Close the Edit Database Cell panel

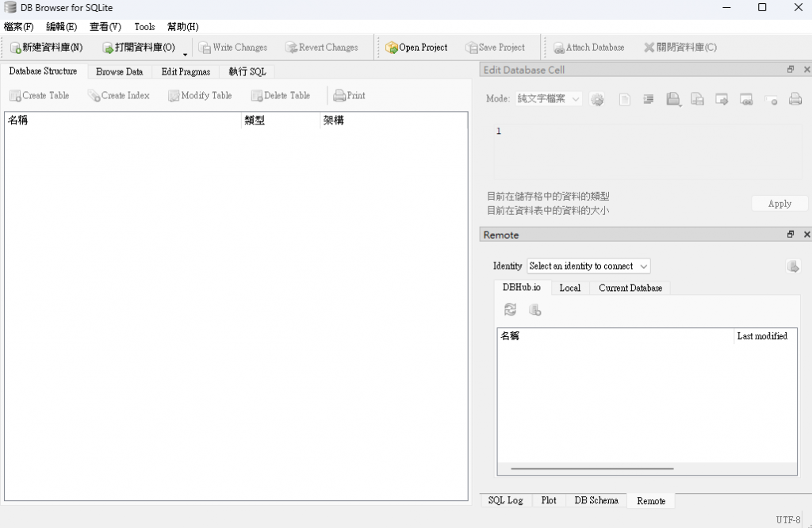click(806, 69)
